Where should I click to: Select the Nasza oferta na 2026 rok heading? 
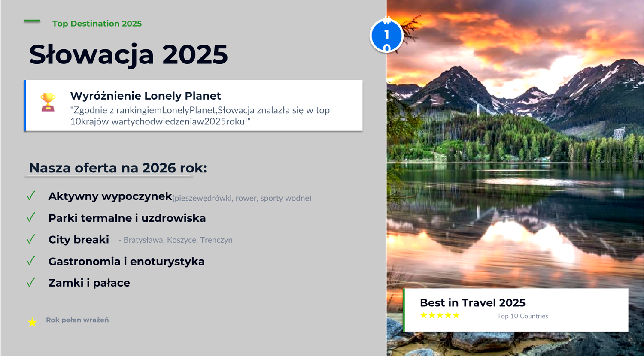[x=118, y=168]
